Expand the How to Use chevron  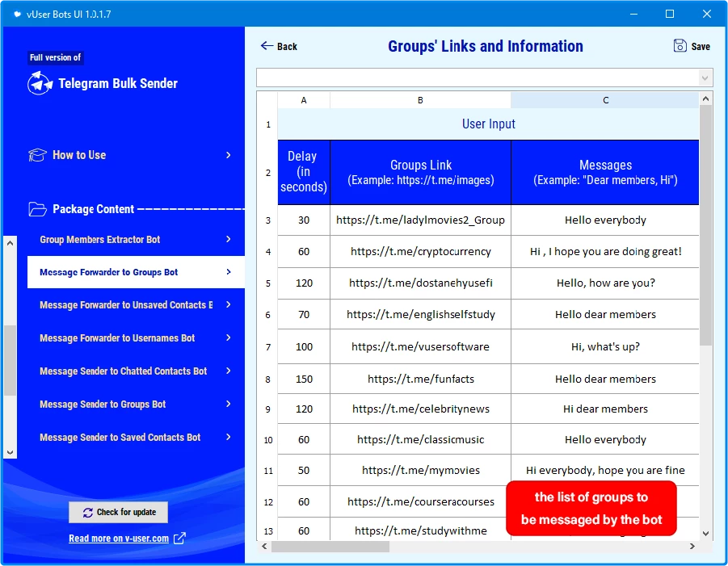(228, 154)
